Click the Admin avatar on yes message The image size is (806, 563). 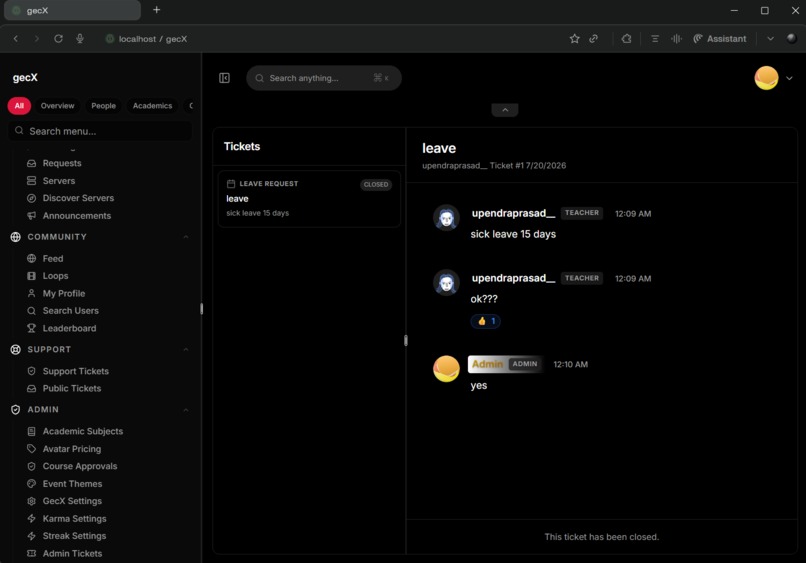click(446, 369)
